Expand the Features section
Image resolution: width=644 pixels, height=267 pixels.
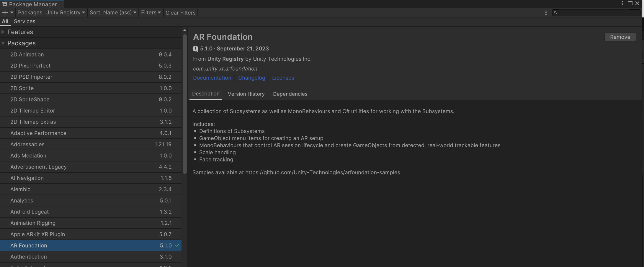pos(3,32)
